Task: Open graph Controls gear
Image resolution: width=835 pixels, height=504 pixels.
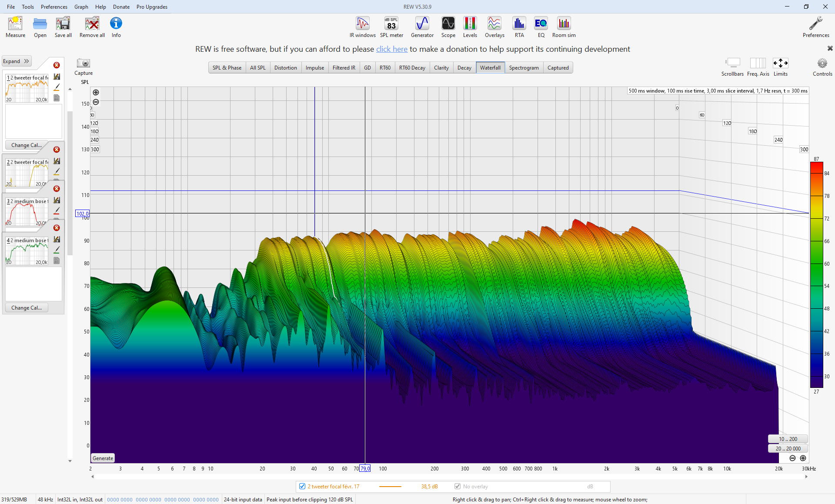Action: [x=822, y=63]
